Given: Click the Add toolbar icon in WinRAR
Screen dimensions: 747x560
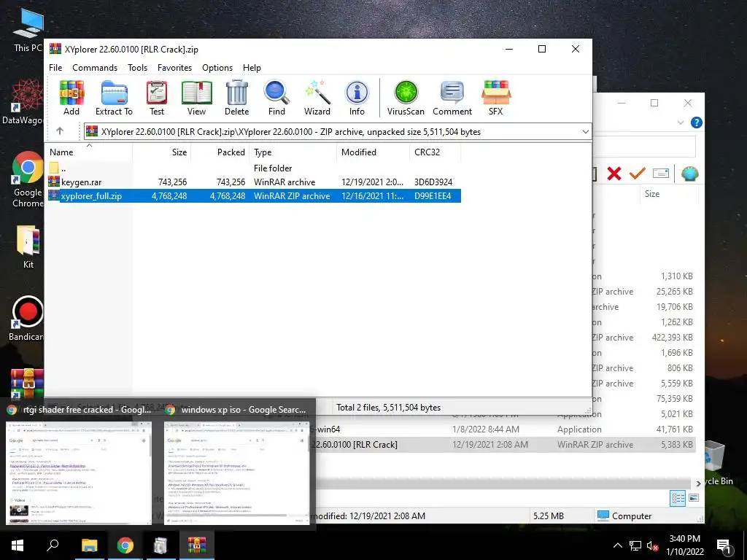Looking at the screenshot, I should pyautogui.click(x=71, y=98).
